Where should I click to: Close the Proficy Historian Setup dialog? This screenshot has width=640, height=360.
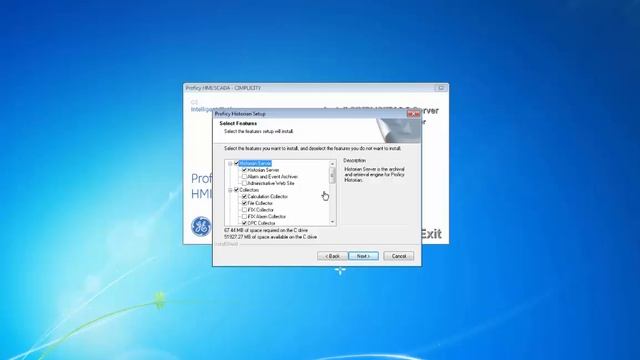point(413,114)
